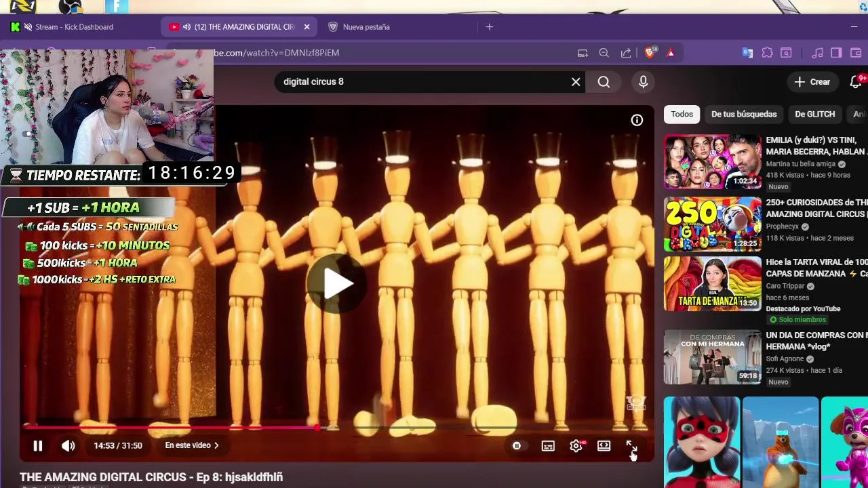Open the video info card icon
Viewport: 868px width, 488px height.
(637, 120)
